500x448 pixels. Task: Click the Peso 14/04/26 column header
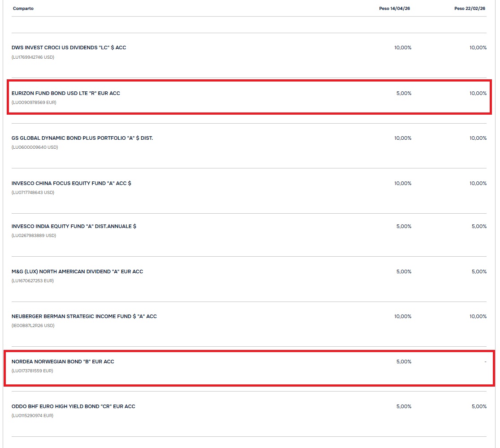[394, 9]
